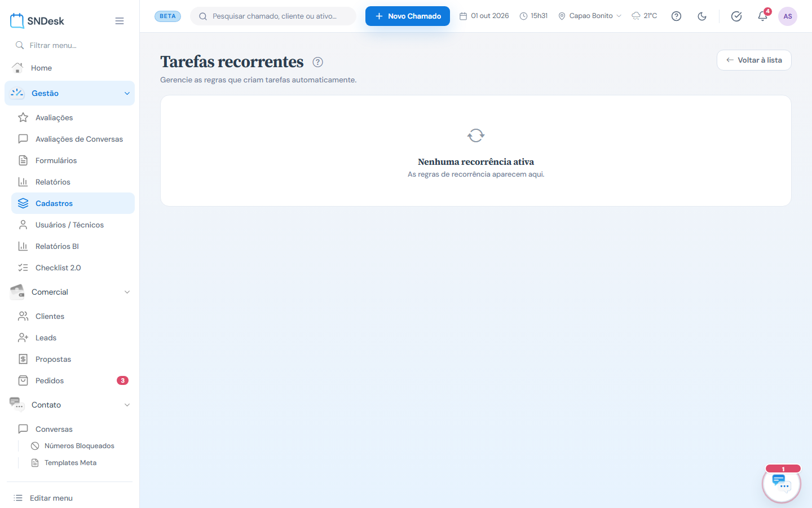This screenshot has width=812, height=508.
Task: Open the help circle icon in top bar
Action: tap(677, 16)
